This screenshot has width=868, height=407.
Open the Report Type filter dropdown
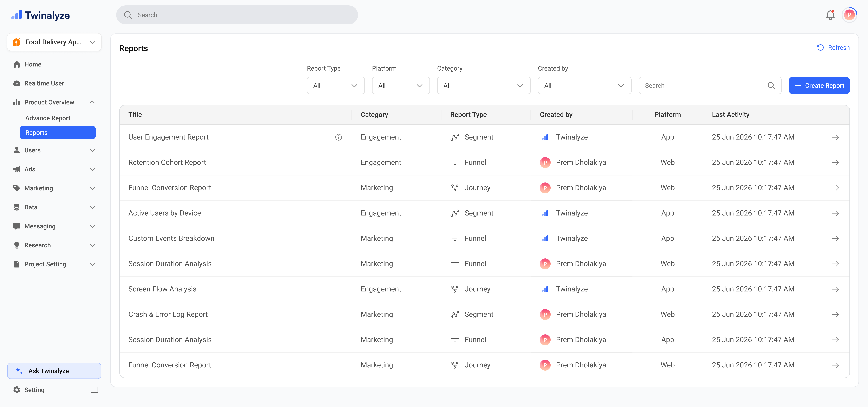[336, 86]
